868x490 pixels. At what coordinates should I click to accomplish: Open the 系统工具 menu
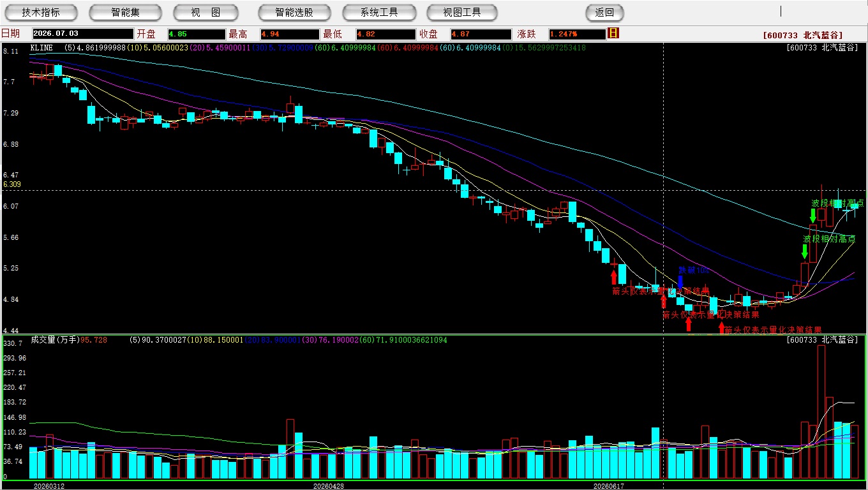coord(379,12)
